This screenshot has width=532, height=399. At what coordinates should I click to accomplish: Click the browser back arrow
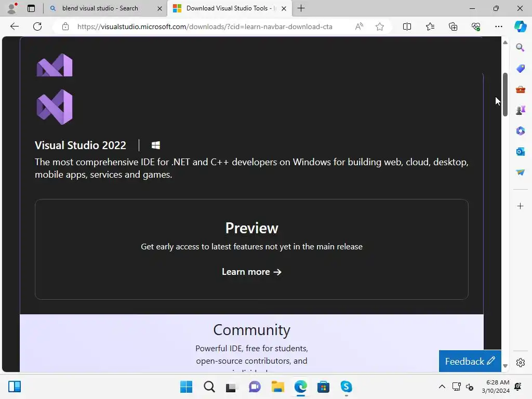[x=14, y=26]
